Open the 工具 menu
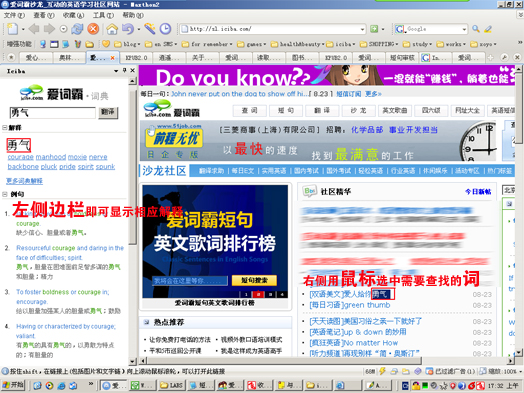This screenshot has height=393, width=524. (103, 15)
